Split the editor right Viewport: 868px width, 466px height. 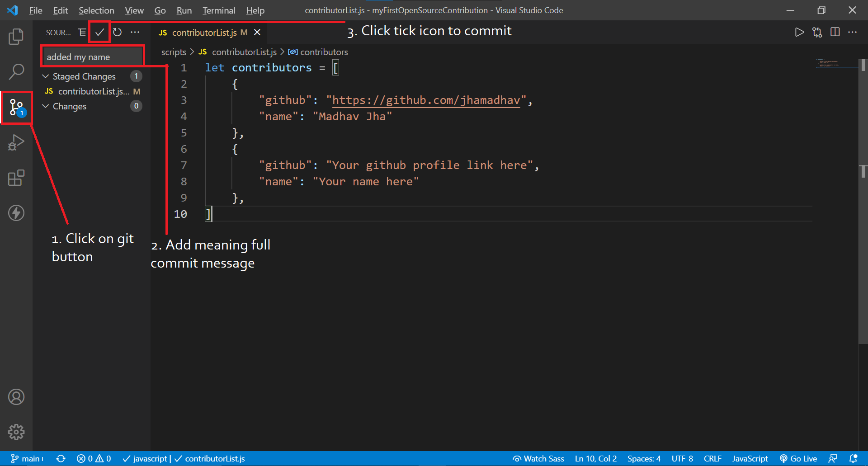click(835, 32)
